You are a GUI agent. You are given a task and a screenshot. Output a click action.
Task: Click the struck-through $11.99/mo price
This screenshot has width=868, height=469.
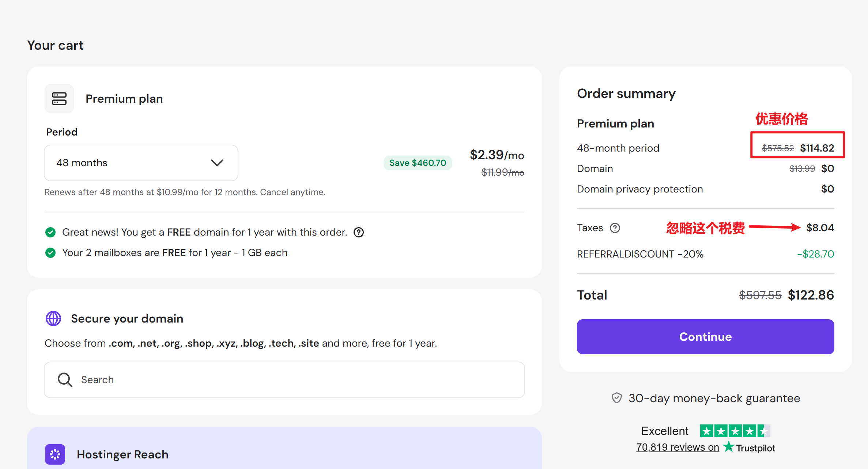pyautogui.click(x=503, y=172)
